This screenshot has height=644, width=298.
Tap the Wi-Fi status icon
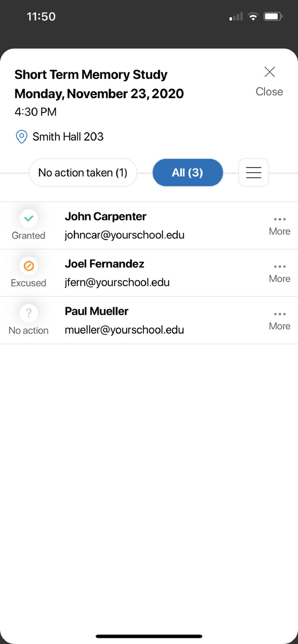253,17
